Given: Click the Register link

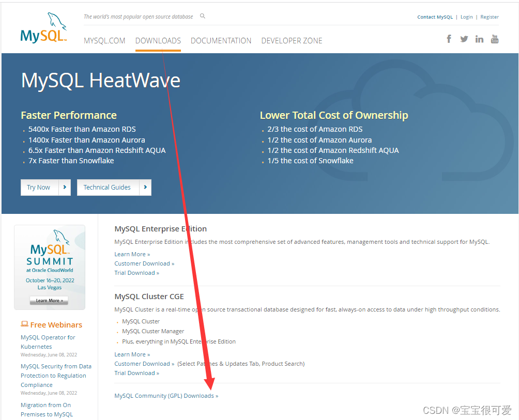Looking at the screenshot, I should point(490,17).
